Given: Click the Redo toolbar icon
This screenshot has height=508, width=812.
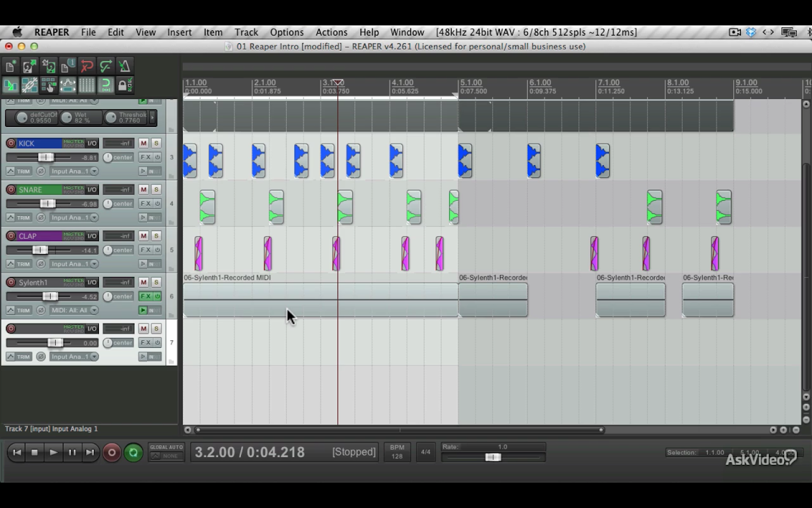Looking at the screenshot, I should (106, 66).
